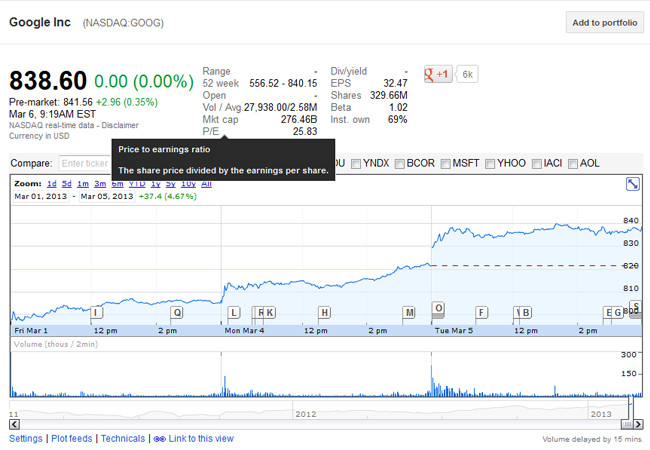Edit the end date Mar 05, 2013
This screenshot has height=450, width=650.
pos(107,196)
